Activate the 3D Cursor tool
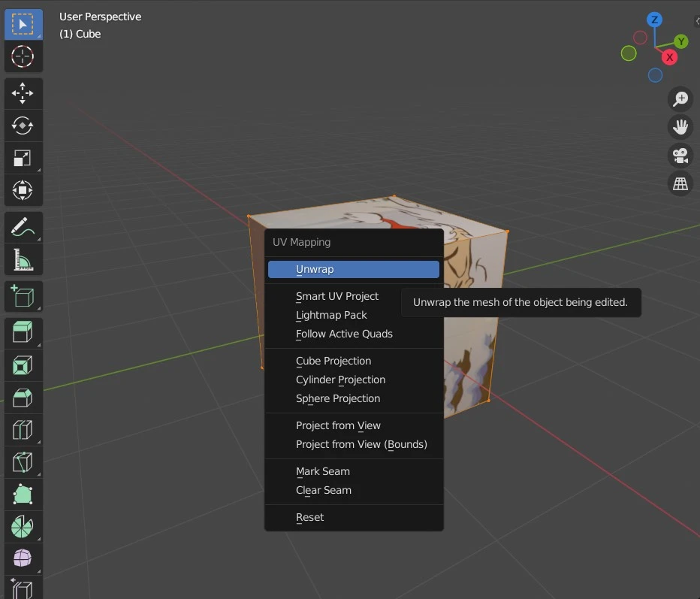 tap(23, 56)
